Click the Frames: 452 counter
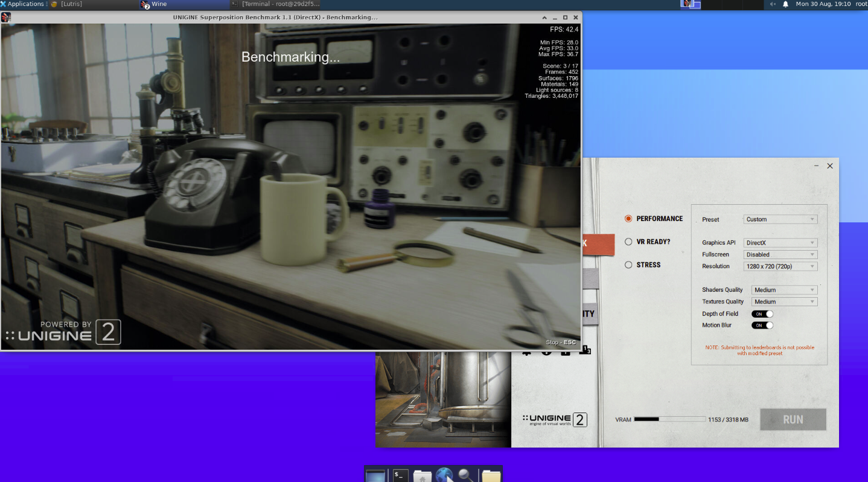The height and width of the screenshot is (482, 868). (x=561, y=72)
